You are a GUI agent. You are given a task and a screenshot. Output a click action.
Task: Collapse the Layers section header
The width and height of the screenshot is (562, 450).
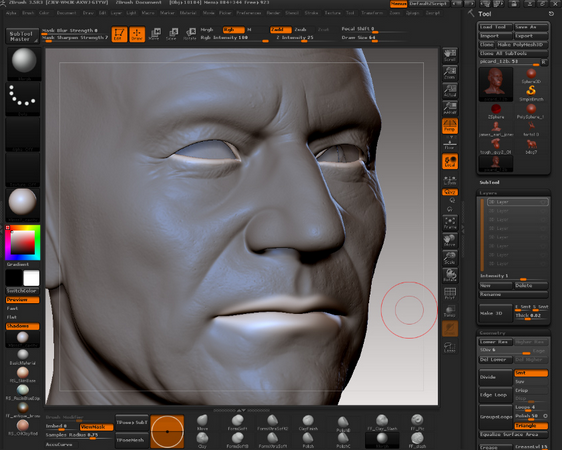click(488, 193)
